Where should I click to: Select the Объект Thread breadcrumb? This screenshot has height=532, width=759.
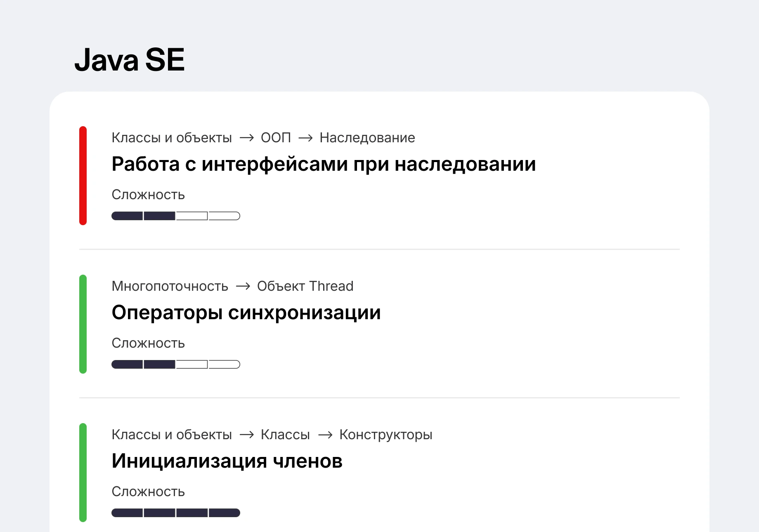(305, 286)
